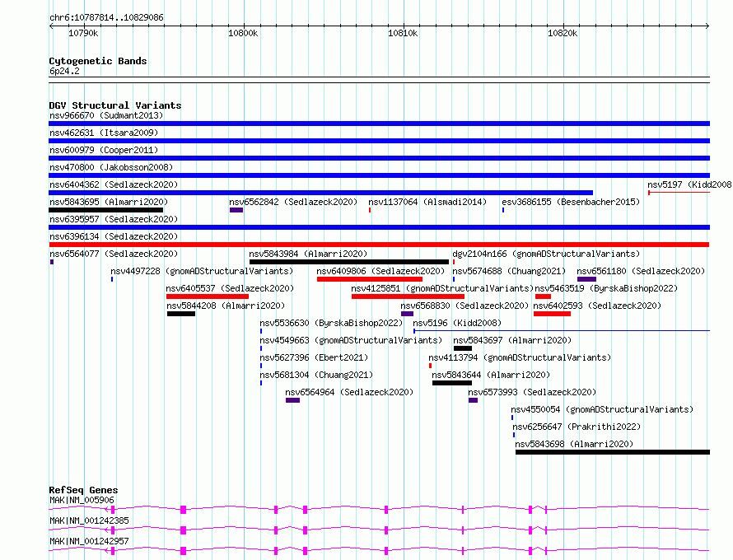Select the nsv5197 (Kidd2008) label
This screenshot has height=560, width=733.
[x=689, y=184]
